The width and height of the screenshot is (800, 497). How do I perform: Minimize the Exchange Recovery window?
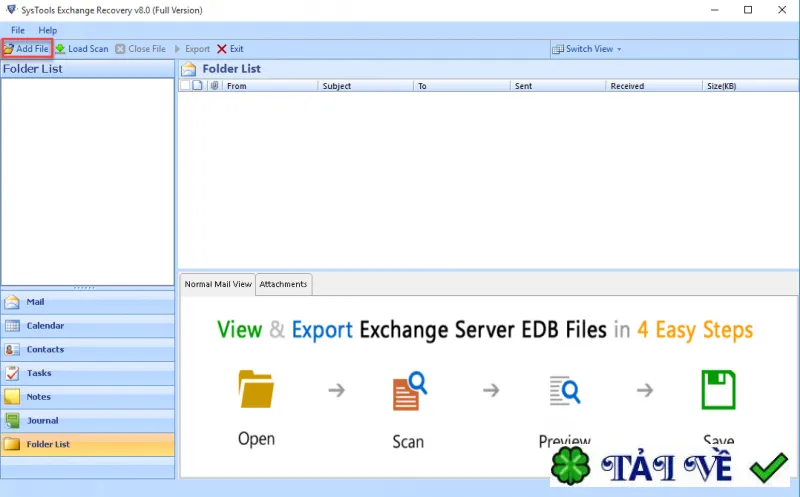[714, 10]
